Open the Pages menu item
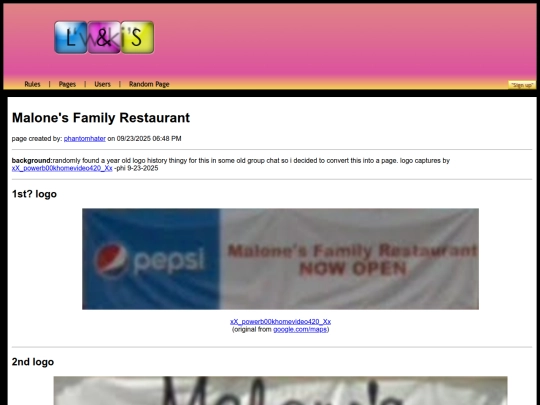This screenshot has width=540, height=405. (67, 84)
